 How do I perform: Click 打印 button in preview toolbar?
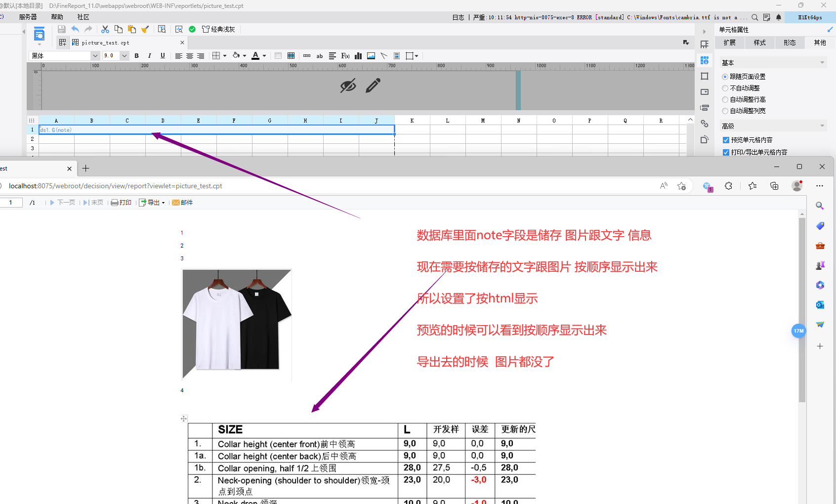click(x=122, y=203)
